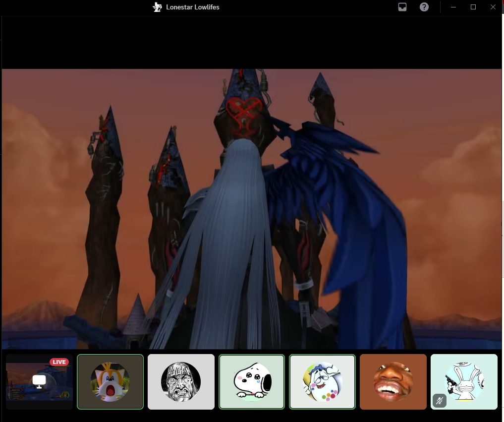Select the egg character avatar participant tile
The image size is (504, 422).
(323, 382)
